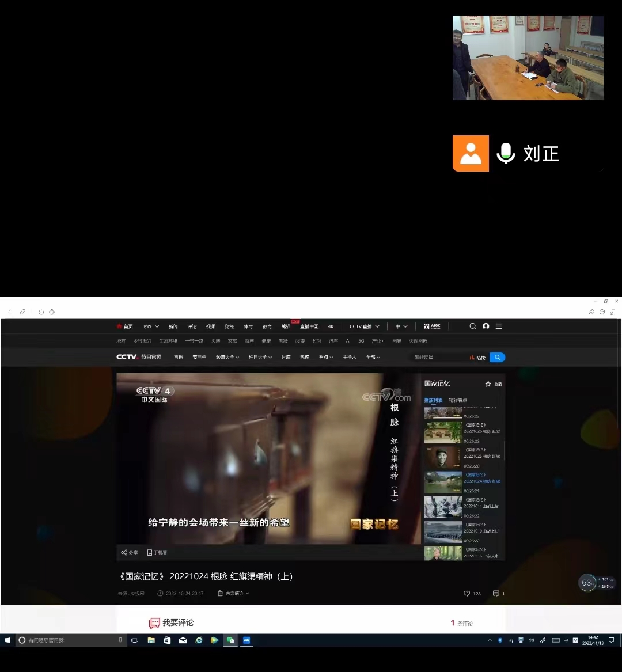Click the search magnifier icon in top nav
The height and width of the screenshot is (672, 622).
(x=473, y=326)
